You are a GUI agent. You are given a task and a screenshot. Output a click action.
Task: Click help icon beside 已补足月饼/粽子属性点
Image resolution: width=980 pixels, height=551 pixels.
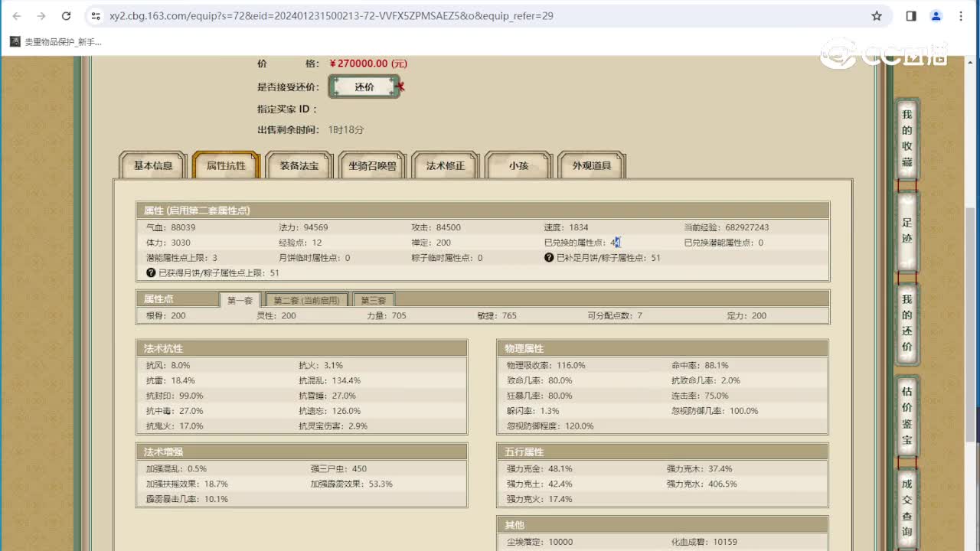pos(549,258)
